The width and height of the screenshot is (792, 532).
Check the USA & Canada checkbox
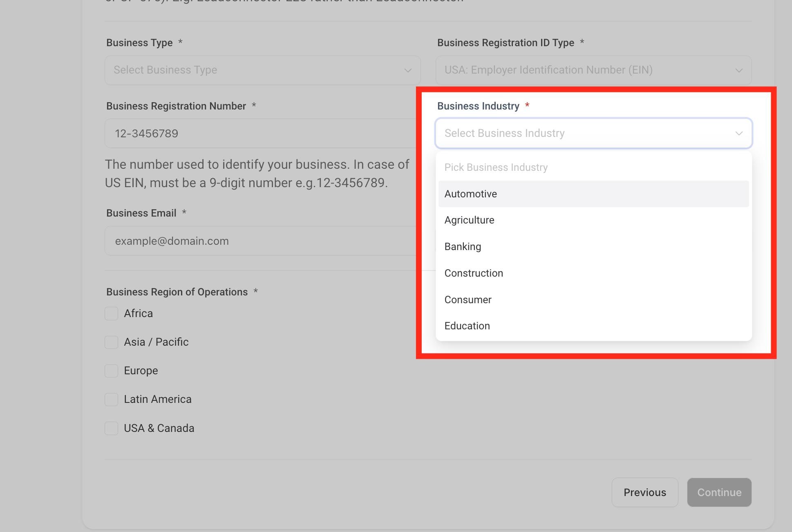[112, 428]
